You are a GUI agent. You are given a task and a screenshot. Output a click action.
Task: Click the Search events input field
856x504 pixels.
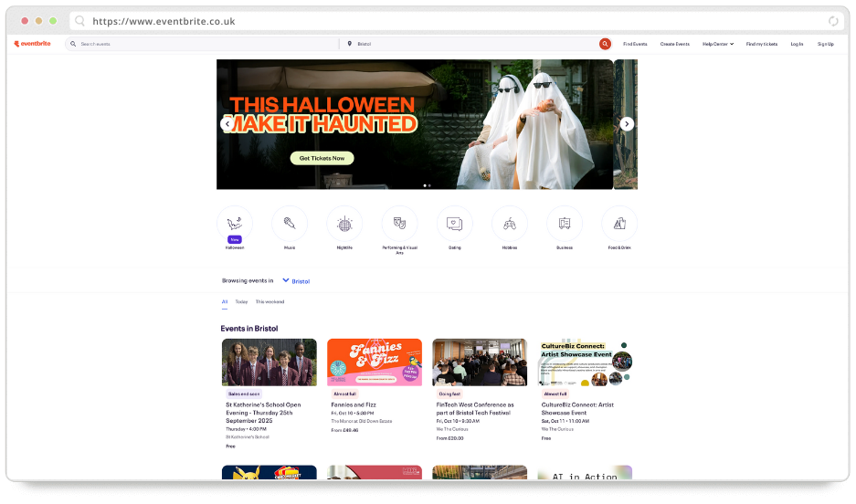pos(201,44)
